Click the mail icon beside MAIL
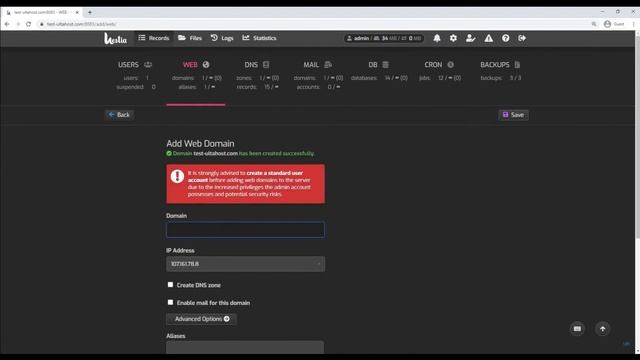 pyautogui.click(x=328, y=64)
